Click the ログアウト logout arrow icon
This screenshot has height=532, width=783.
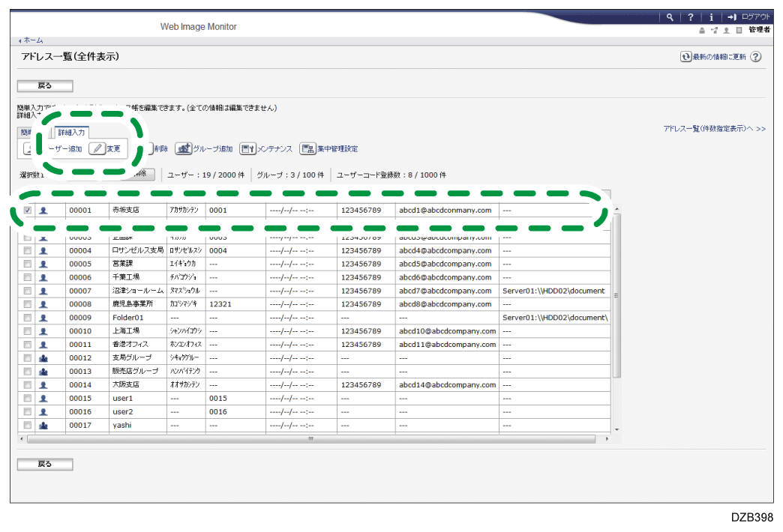[732, 17]
